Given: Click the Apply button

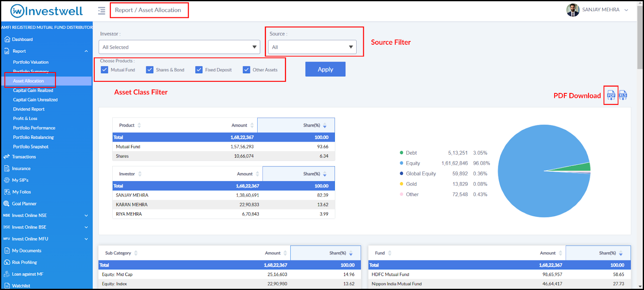Looking at the screenshot, I should 325,69.
